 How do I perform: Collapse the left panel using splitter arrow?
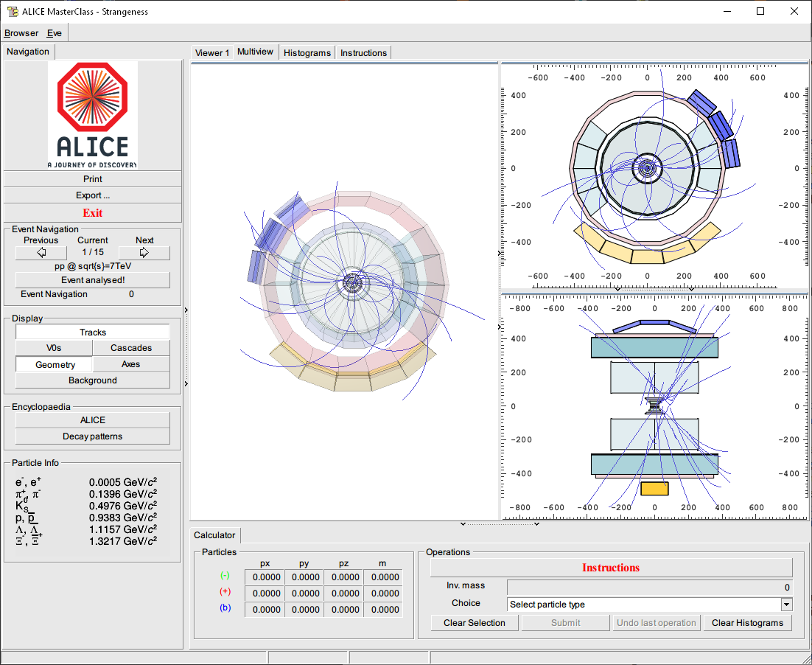point(186,310)
